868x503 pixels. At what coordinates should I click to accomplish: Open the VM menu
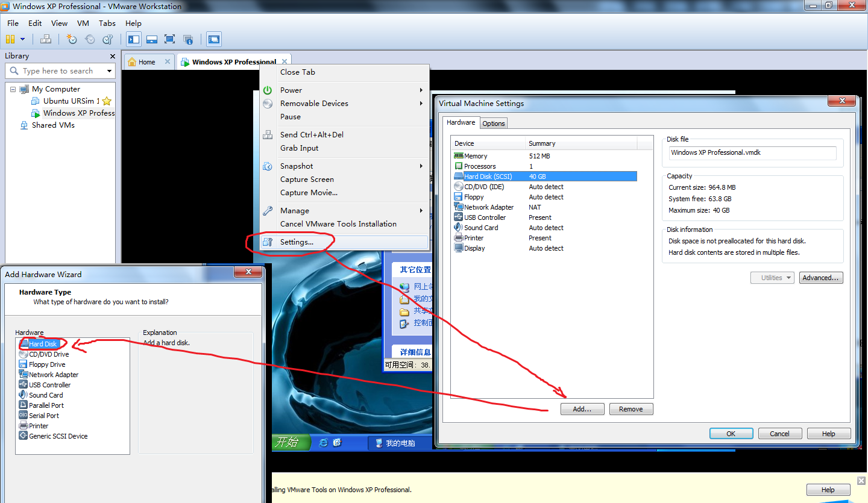point(83,23)
